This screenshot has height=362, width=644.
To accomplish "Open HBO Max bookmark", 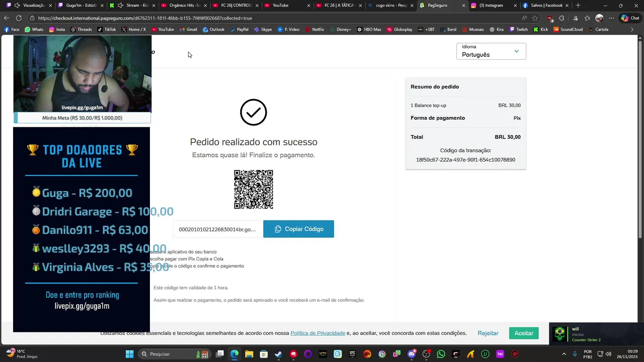I will coord(369,30).
